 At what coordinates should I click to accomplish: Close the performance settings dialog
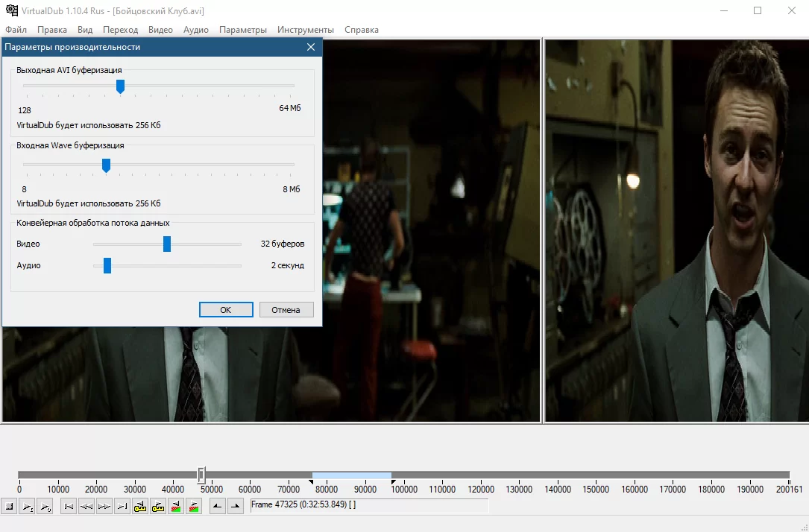point(311,47)
